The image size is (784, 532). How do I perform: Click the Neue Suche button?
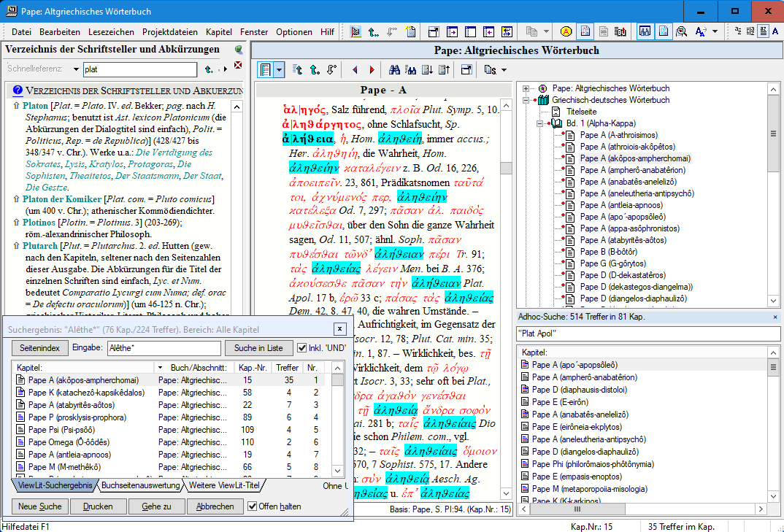pyautogui.click(x=40, y=506)
